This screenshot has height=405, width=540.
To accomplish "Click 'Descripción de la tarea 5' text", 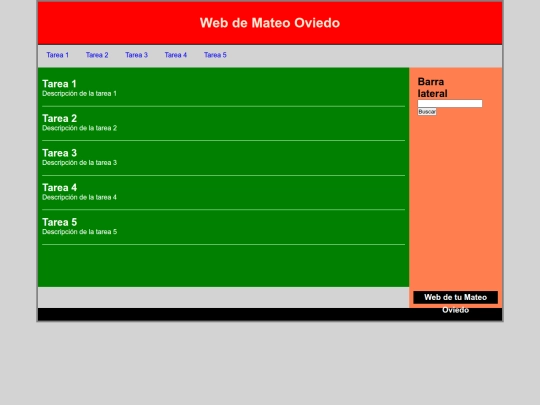I will (x=80, y=232).
